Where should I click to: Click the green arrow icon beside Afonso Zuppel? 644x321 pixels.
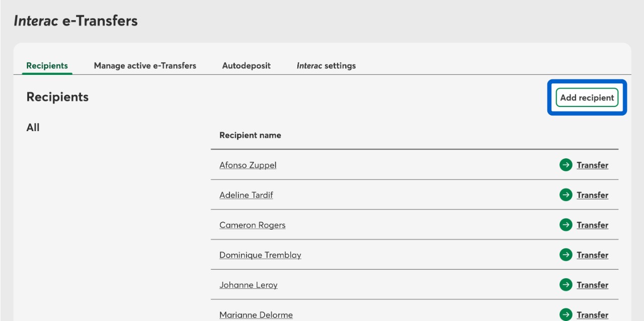566,165
